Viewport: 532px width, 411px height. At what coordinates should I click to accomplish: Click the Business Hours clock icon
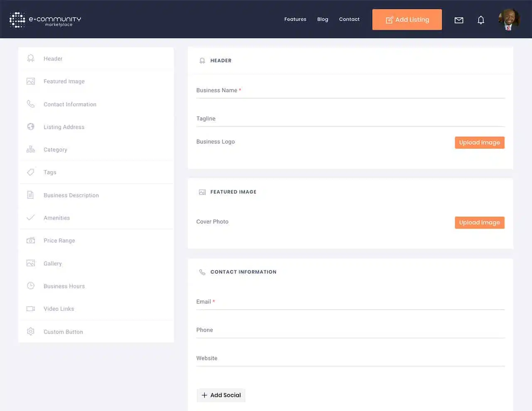click(31, 286)
